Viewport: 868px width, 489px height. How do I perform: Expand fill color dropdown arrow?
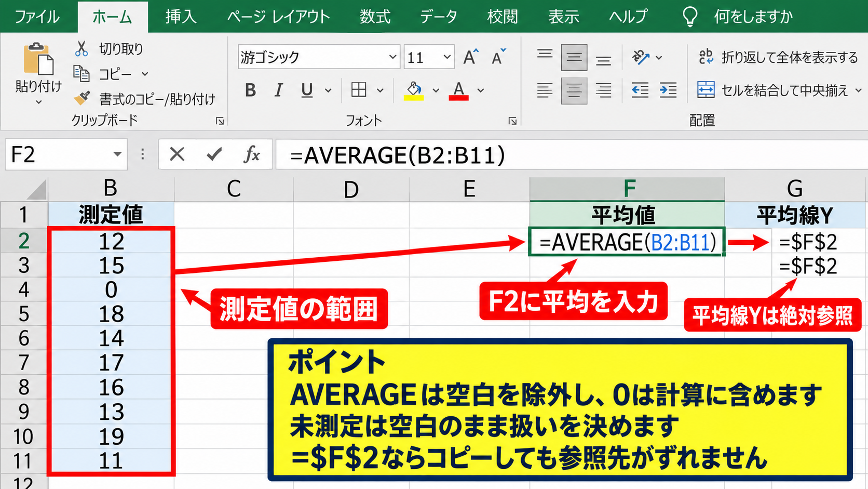[436, 91]
